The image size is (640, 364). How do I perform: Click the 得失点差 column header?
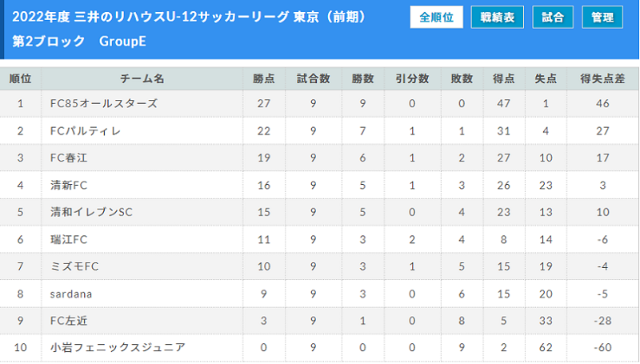click(602, 78)
